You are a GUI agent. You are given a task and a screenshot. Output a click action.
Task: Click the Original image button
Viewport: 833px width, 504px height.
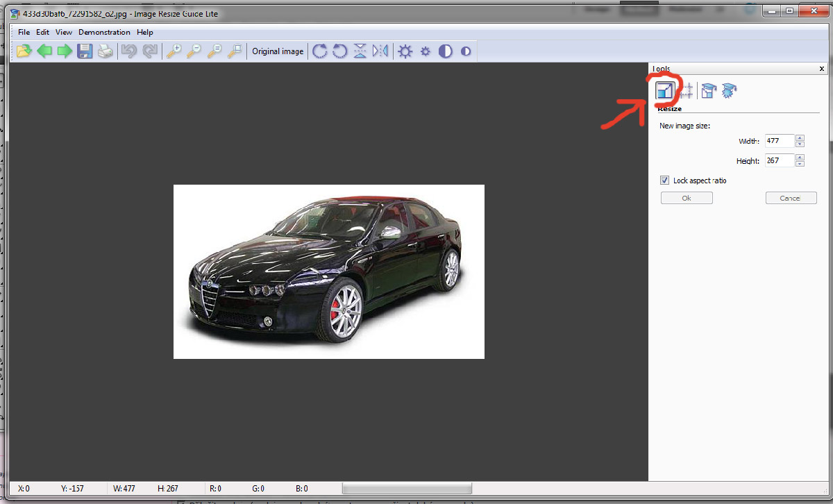pos(278,51)
